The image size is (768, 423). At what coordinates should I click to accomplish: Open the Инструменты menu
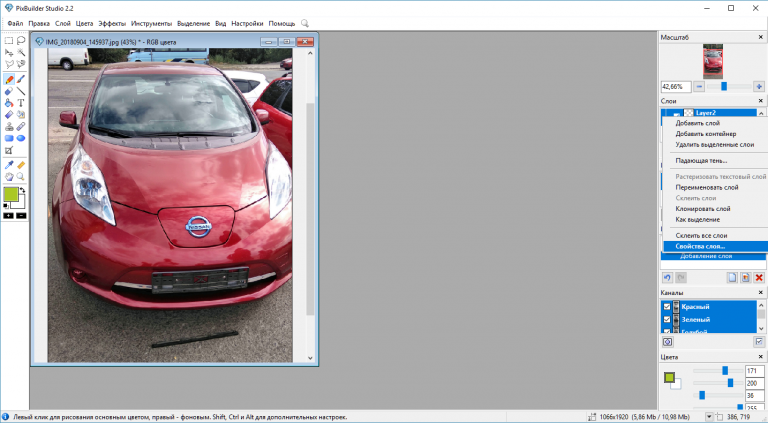click(x=151, y=22)
